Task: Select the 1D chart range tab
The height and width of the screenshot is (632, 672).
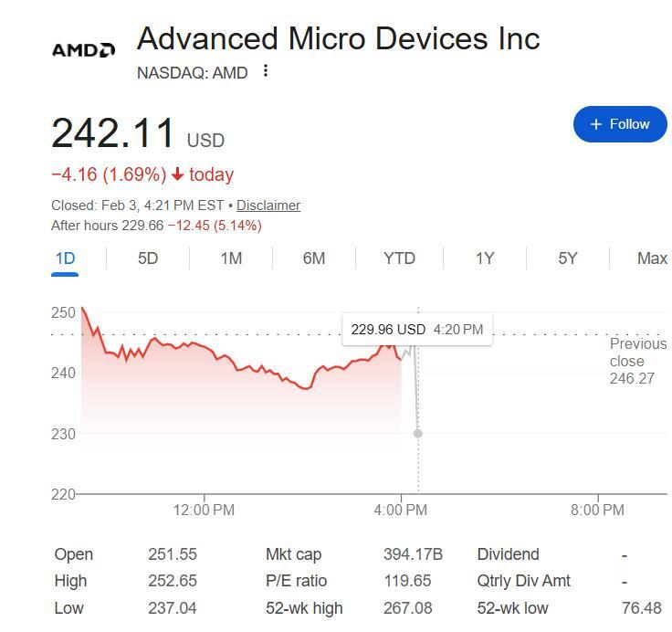Action: click(x=65, y=258)
